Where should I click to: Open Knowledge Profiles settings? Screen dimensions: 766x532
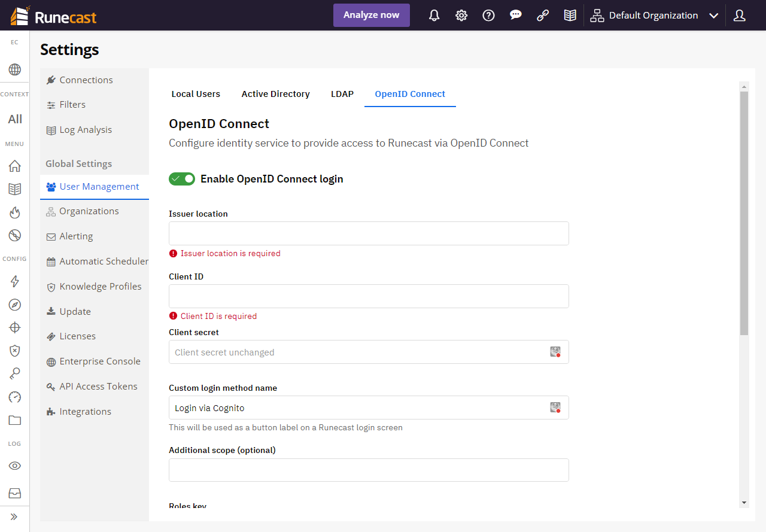[x=95, y=287]
